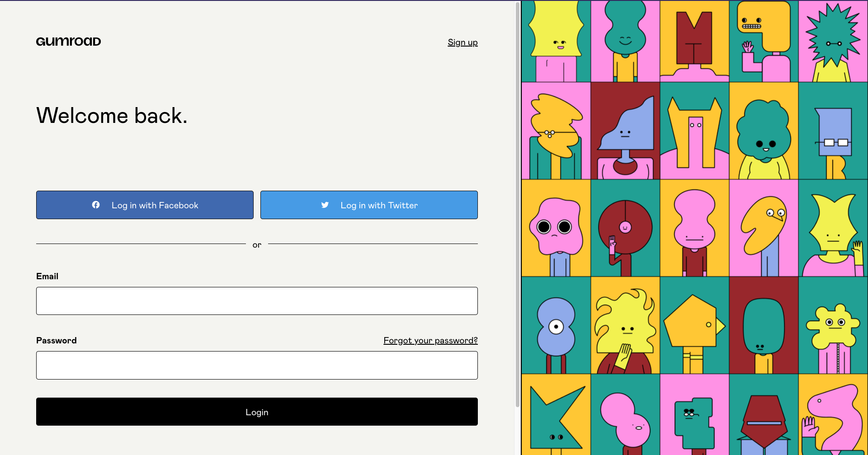Click the Email field label
Viewport: 868px width, 455px height.
coord(47,276)
